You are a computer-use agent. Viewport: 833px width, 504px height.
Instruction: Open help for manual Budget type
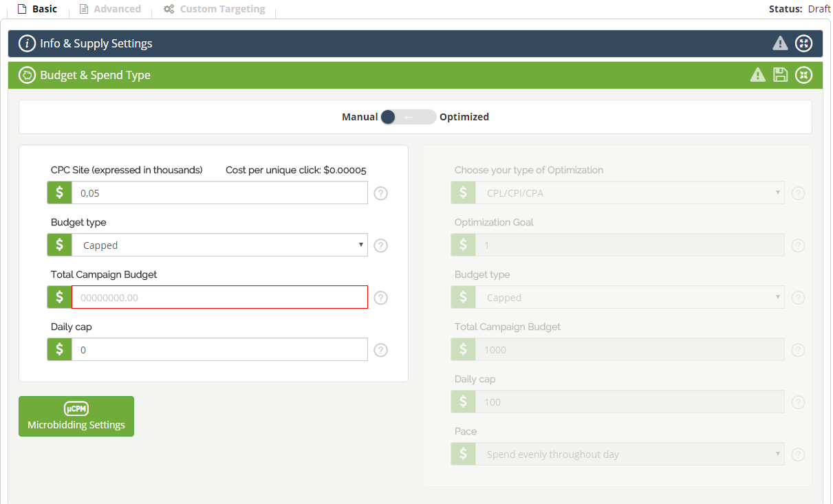(x=380, y=245)
